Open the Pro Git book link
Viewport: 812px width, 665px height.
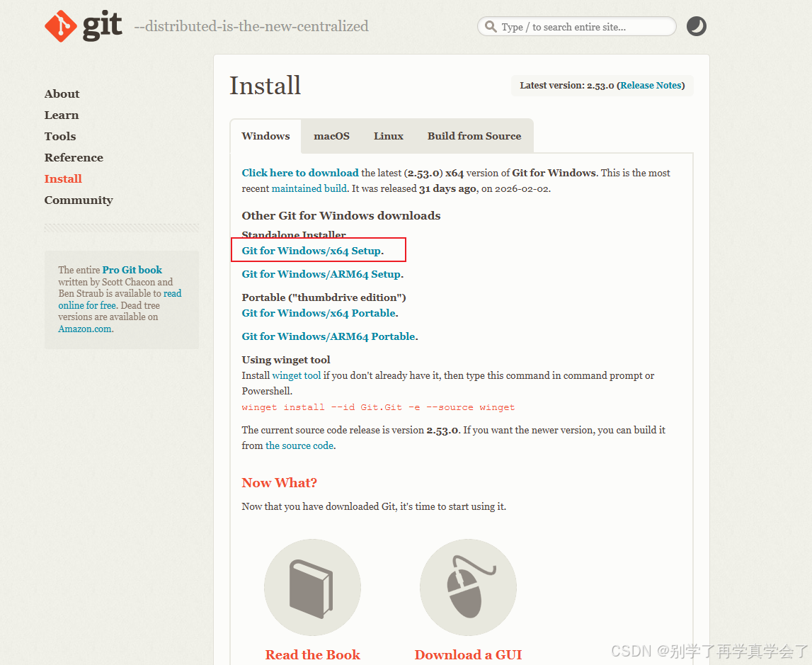(x=132, y=270)
